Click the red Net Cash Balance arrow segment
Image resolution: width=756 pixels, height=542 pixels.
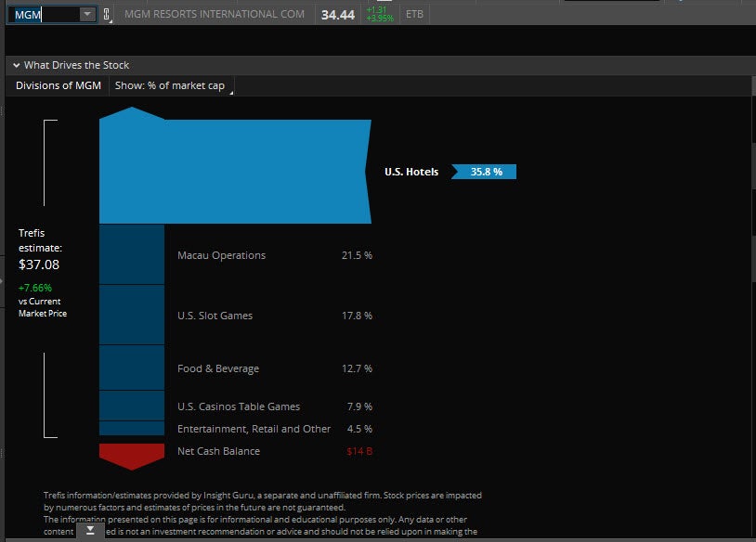click(132, 457)
